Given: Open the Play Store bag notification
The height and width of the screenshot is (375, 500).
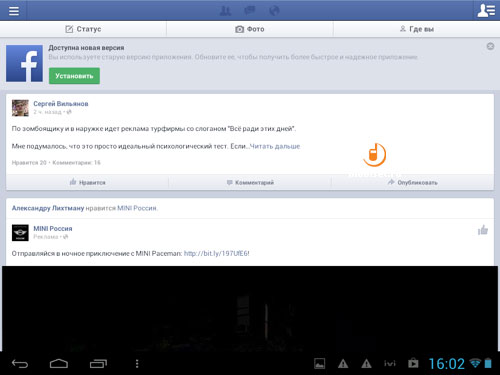Looking at the screenshot, I should (413, 363).
